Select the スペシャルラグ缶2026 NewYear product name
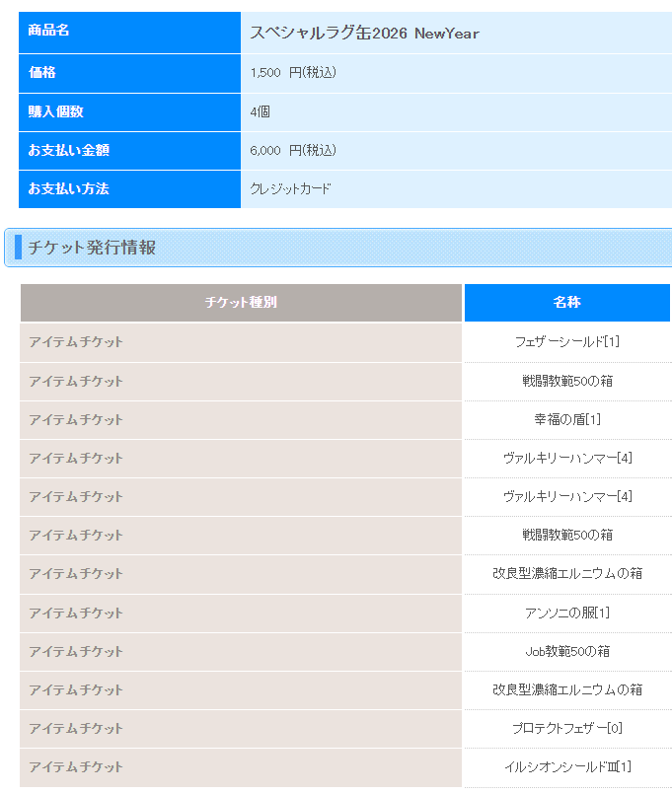The height and width of the screenshot is (794, 672). coord(364,34)
